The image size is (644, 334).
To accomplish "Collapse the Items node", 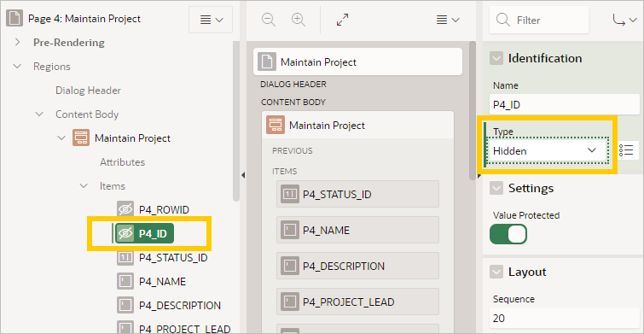I will pos(84,186).
